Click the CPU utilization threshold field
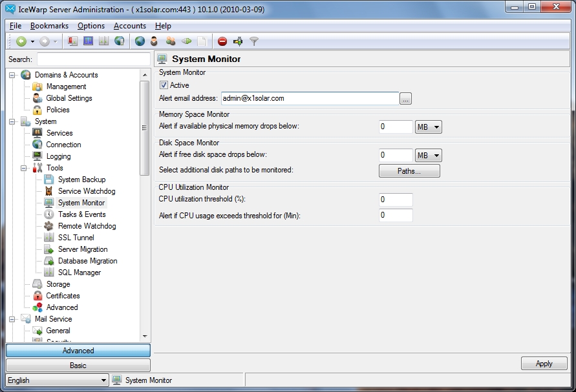576x392 pixels. [x=396, y=200]
